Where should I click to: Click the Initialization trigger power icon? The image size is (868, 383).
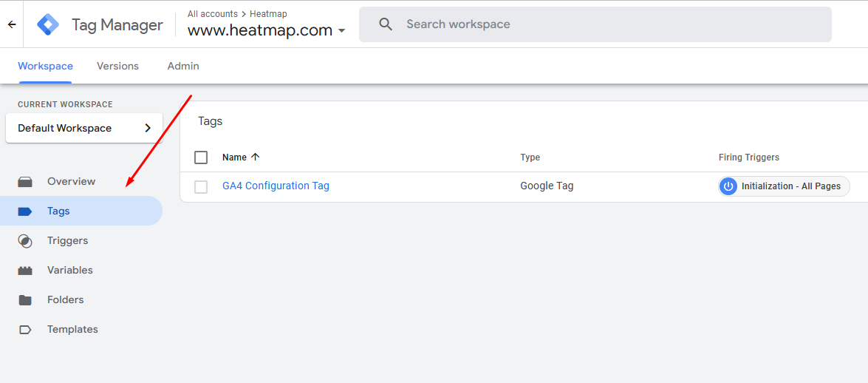pyautogui.click(x=728, y=186)
